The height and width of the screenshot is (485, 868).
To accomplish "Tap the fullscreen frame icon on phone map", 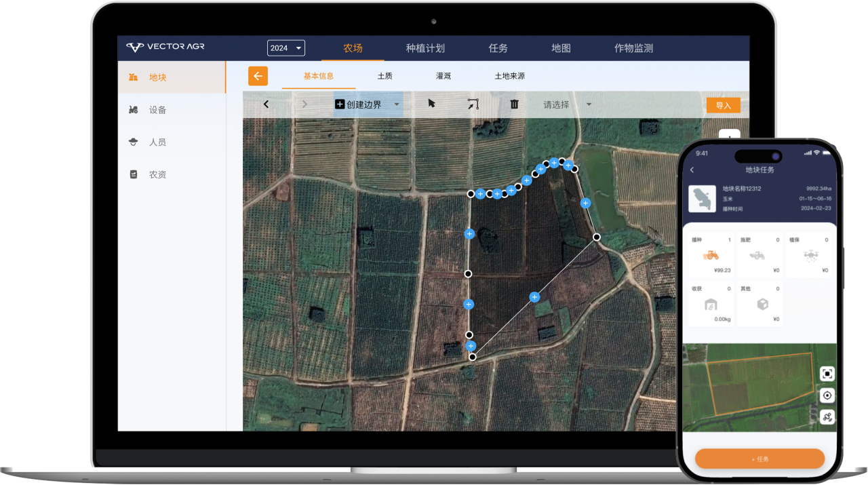I will click(827, 374).
